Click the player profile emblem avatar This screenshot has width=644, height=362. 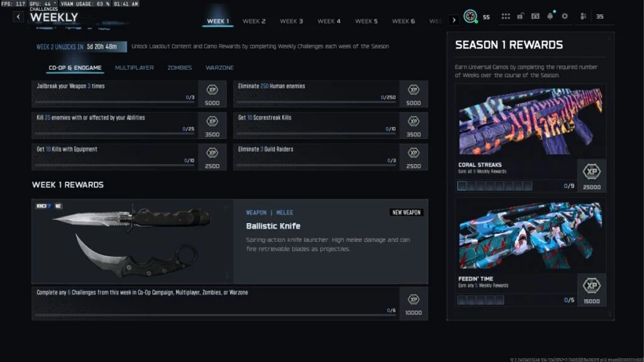point(470,17)
